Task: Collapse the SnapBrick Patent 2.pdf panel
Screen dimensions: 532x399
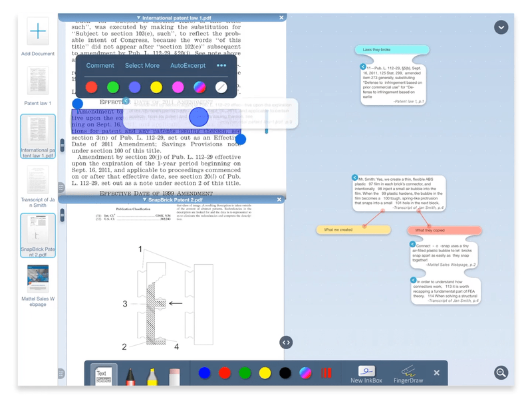Action: click(x=145, y=200)
